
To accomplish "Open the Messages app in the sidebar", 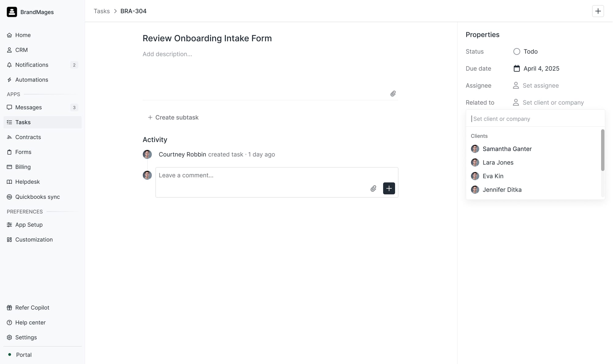I will coord(29,107).
